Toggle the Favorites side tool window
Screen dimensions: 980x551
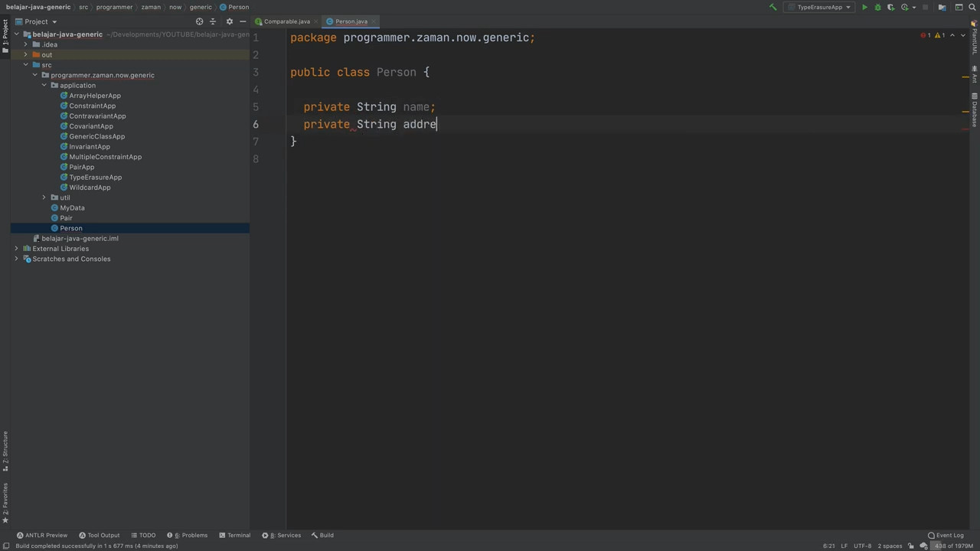pyautogui.click(x=5, y=504)
